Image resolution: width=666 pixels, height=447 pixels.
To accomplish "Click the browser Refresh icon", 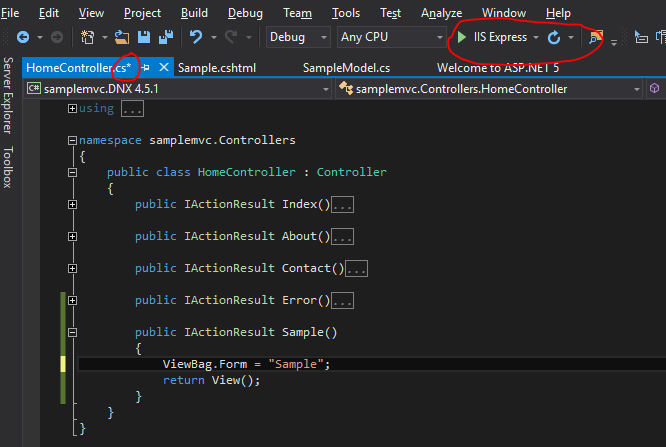I will 554,37.
